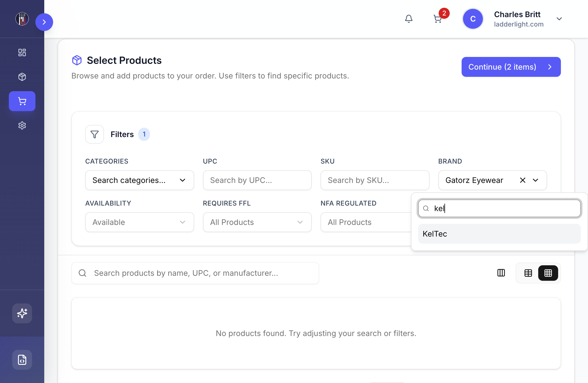Click the Select Products heading

[x=124, y=60]
